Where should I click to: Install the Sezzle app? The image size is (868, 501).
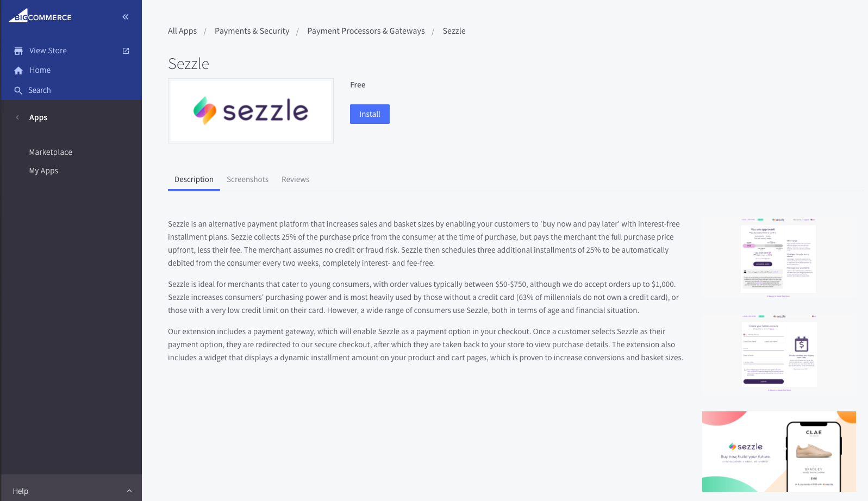point(370,114)
